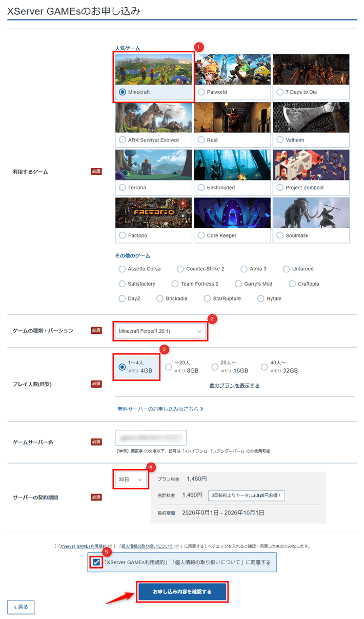This screenshot has width=364, height=619.
Task: Open the Minecraft Forge(1.20.1) version dropdown
Action: [x=160, y=331]
